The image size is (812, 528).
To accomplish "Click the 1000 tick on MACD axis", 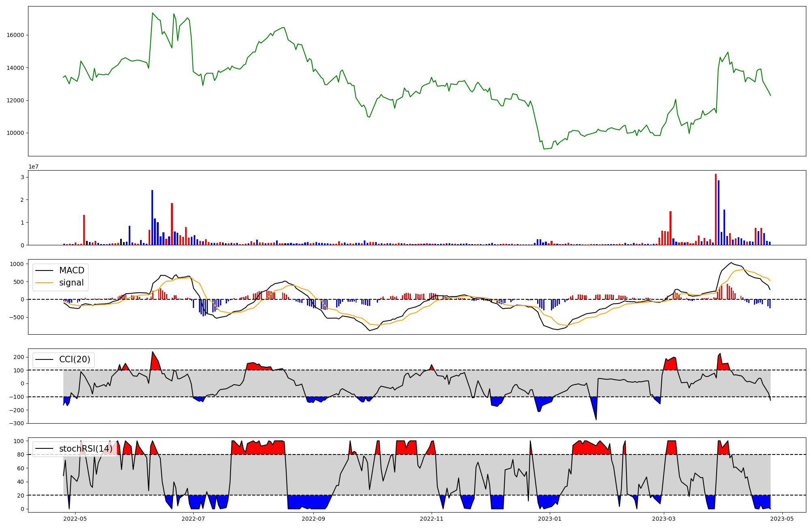I will [x=17, y=264].
